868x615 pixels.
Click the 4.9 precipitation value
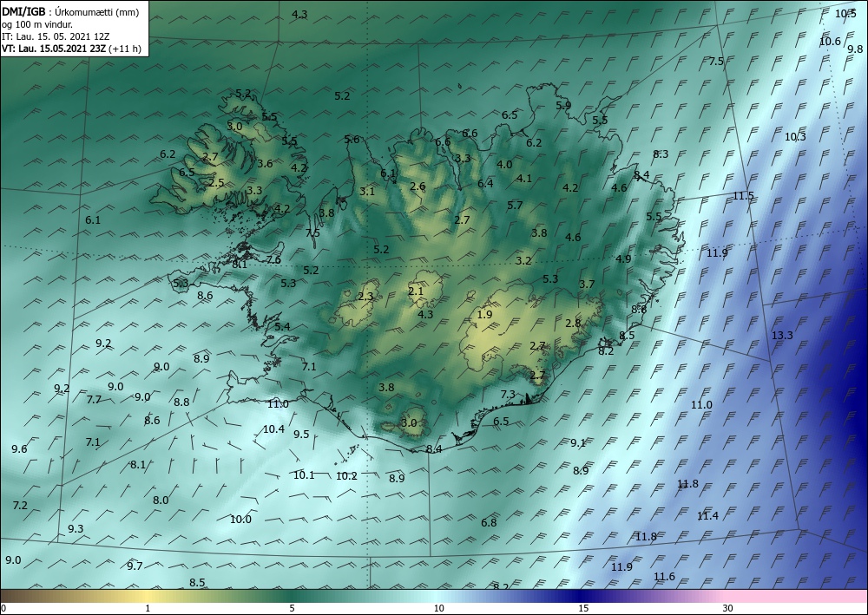(623, 258)
